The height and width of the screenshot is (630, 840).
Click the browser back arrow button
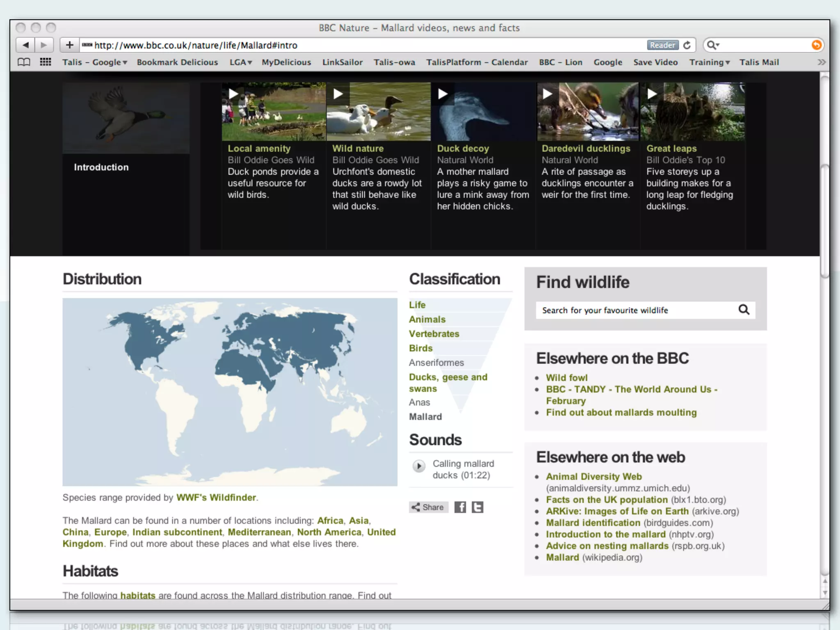point(25,45)
